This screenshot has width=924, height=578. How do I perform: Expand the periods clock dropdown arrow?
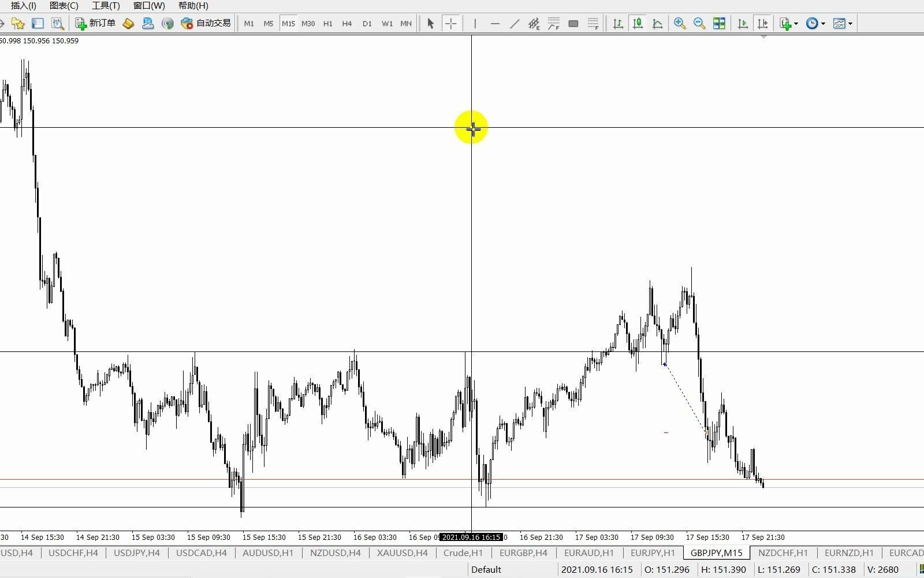point(823,24)
